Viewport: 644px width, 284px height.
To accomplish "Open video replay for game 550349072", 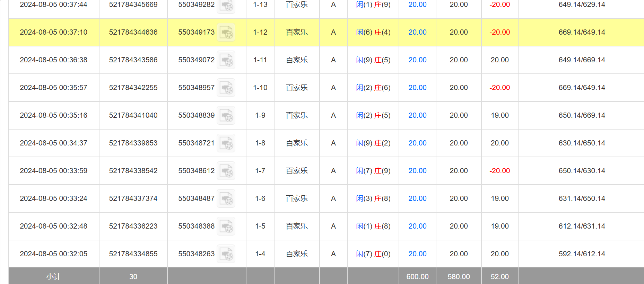I will pyautogui.click(x=226, y=60).
